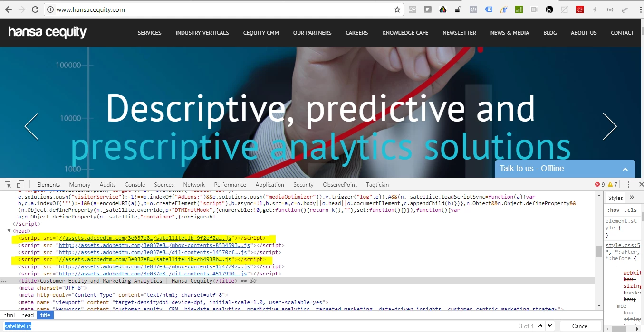Go to next slide with right arrow
Screen dimensions: 644x332
click(610, 126)
